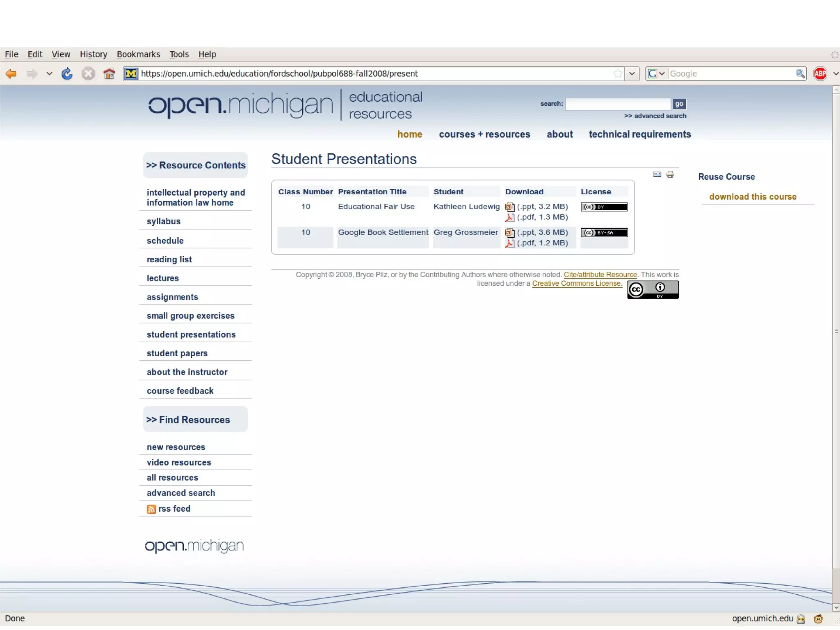This screenshot has width=840, height=630.
Task: Click the site search input field
Action: (618, 104)
